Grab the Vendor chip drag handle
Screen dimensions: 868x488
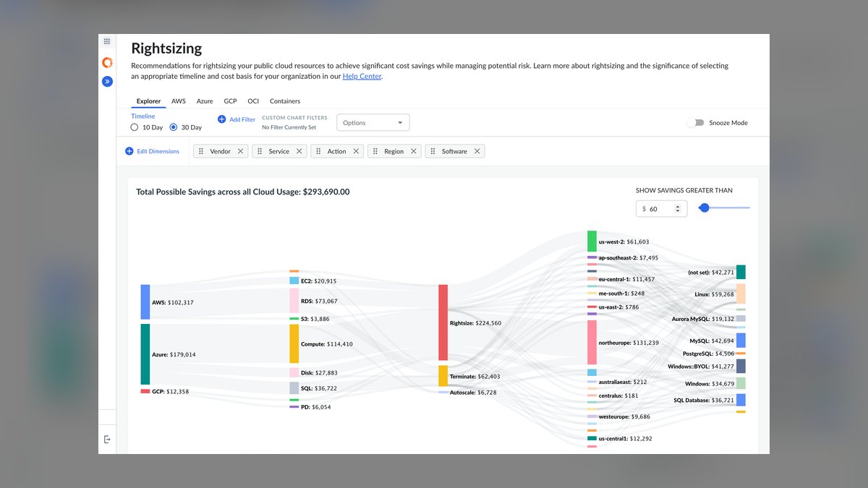tap(201, 151)
